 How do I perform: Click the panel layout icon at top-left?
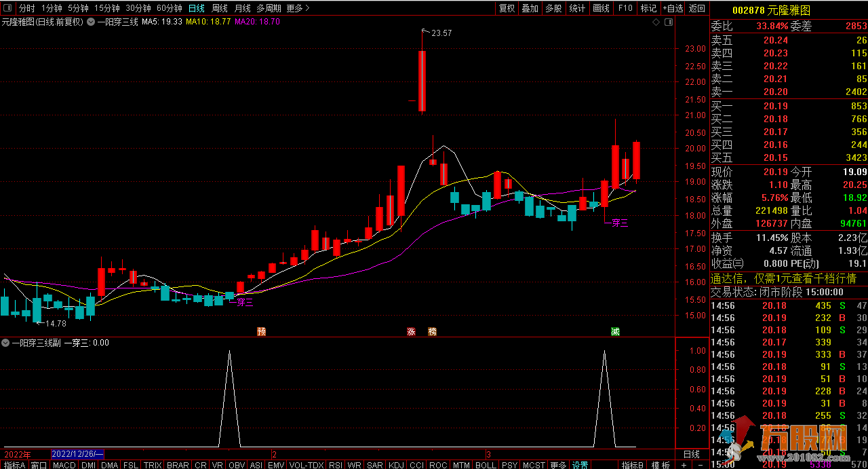(7, 8)
